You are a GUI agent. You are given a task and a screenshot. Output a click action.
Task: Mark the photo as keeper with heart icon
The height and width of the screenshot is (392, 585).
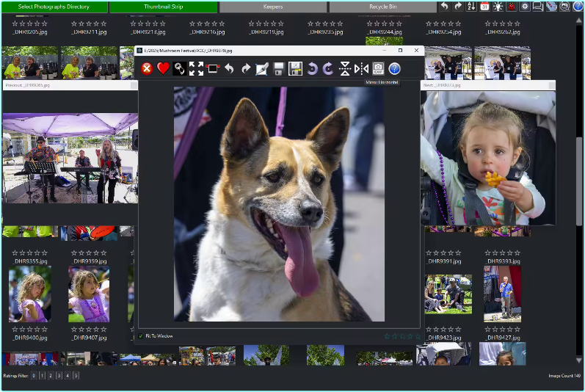[x=163, y=68]
